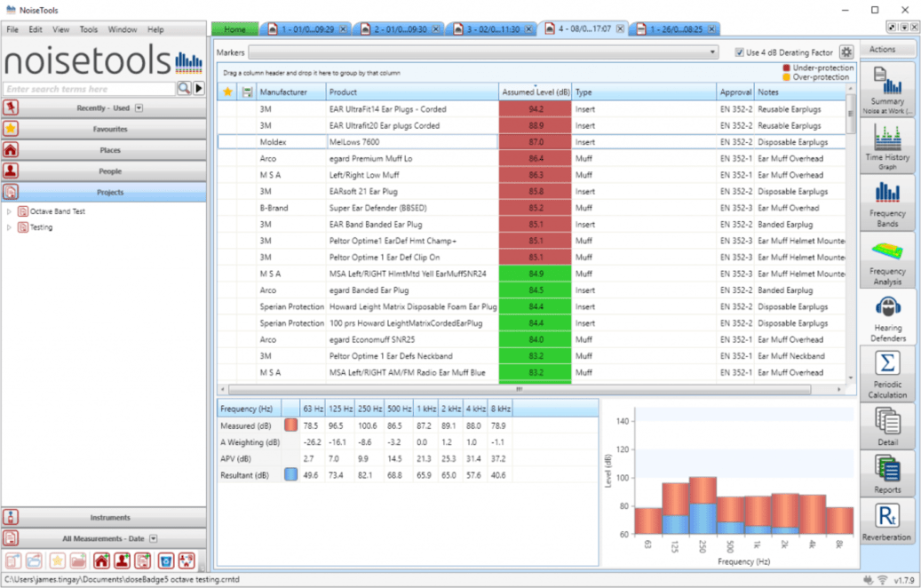This screenshot has height=588, width=921.
Task: Click the horizontal scrollbar under the table
Action: [520, 389]
